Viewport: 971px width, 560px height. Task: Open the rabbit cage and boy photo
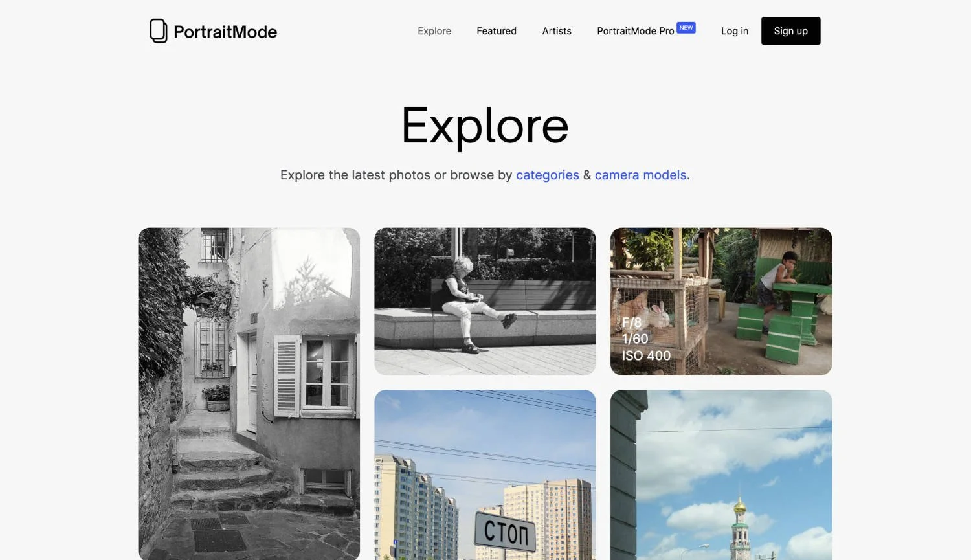[x=721, y=301]
